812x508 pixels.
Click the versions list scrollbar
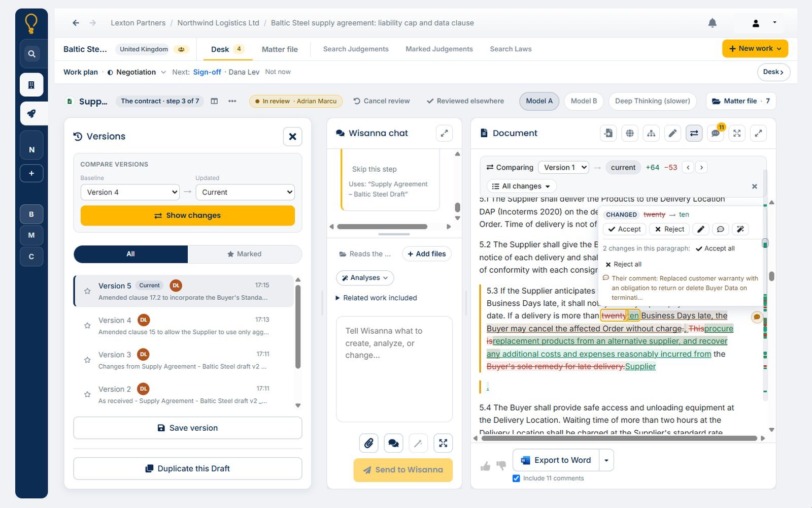pos(298,327)
